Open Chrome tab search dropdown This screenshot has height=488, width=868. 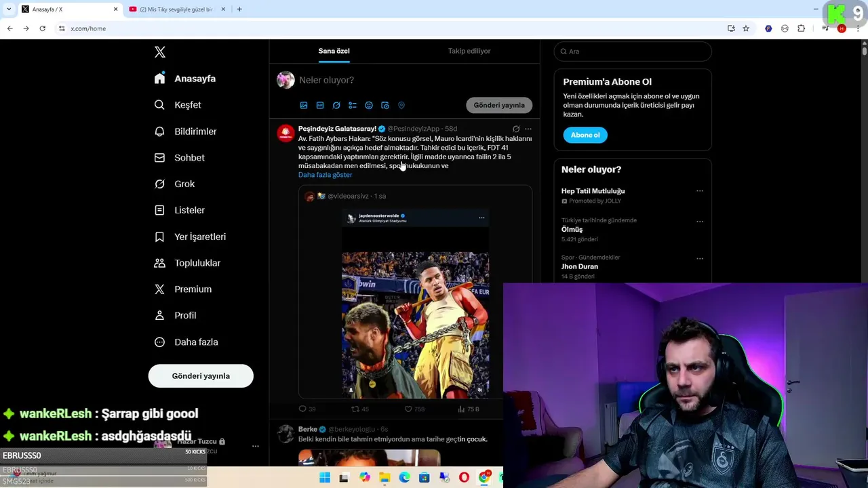point(9,9)
